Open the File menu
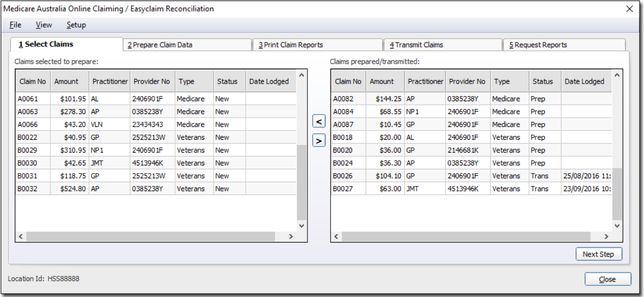 point(15,25)
